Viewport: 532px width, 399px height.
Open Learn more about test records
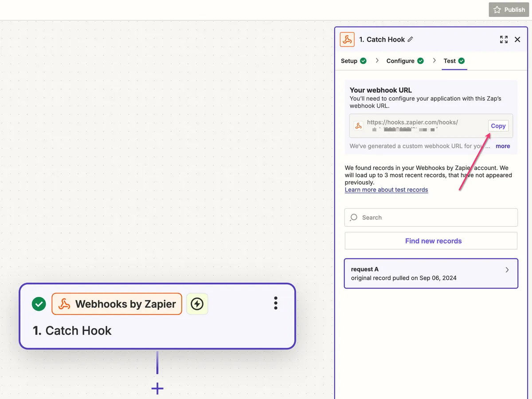point(386,190)
